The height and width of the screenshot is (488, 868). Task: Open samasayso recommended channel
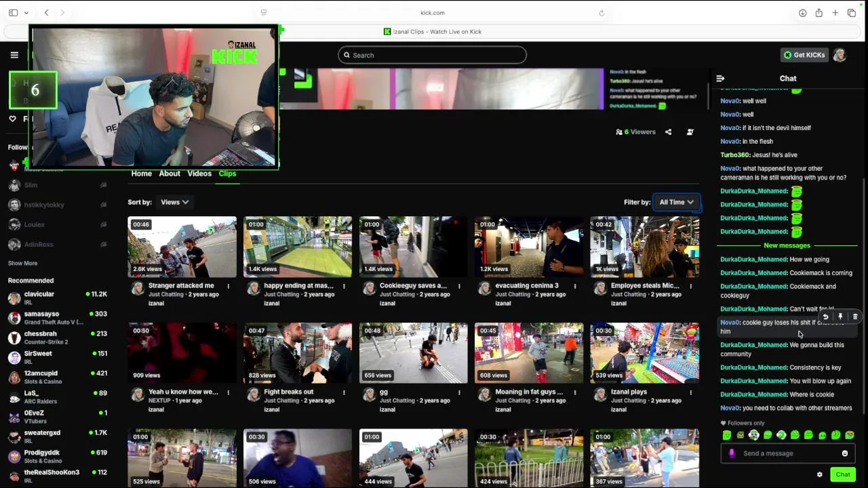point(57,318)
